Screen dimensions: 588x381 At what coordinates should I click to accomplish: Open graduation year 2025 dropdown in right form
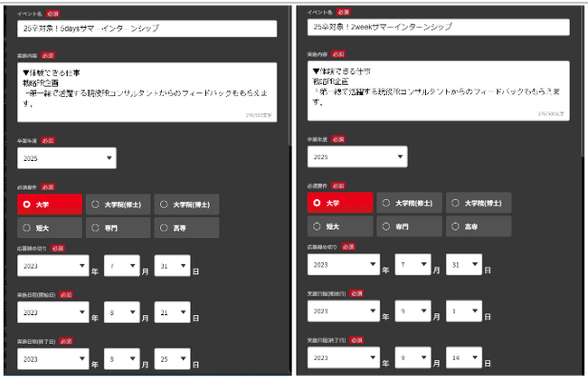coord(357,157)
